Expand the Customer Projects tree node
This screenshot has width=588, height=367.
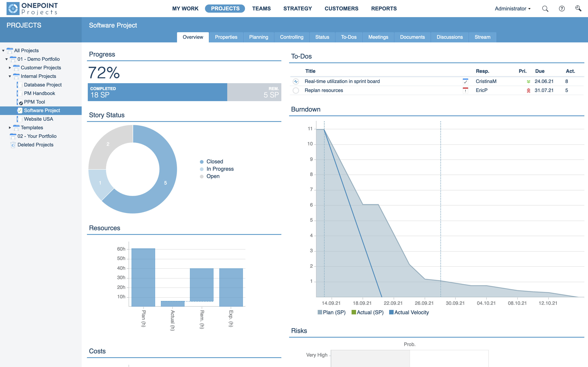click(x=10, y=67)
